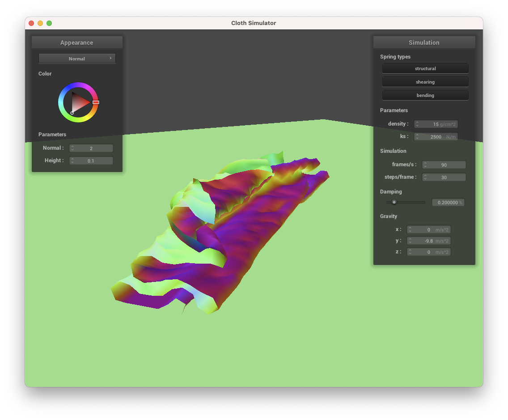
Task: Increase gravity x with its stepper
Action: (410, 228)
